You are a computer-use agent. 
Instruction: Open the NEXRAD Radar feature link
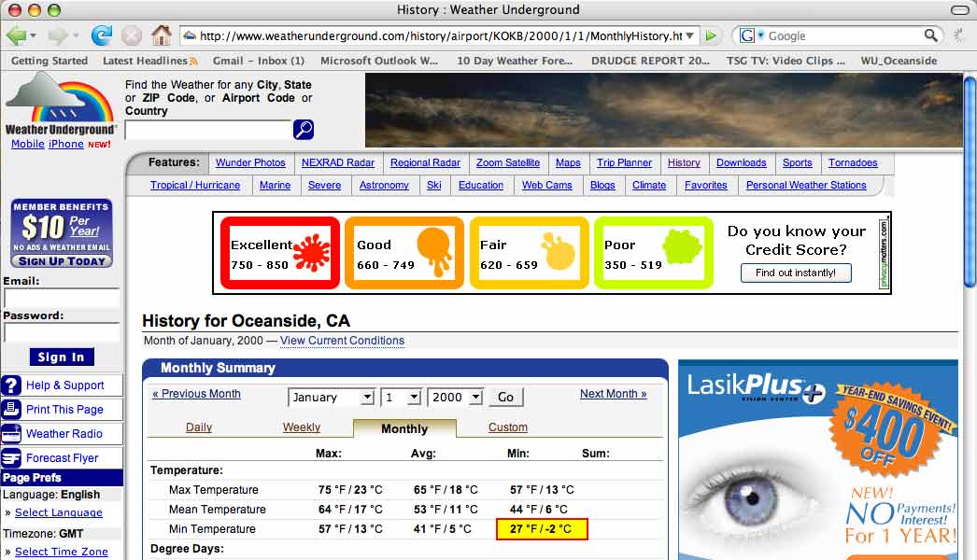pyautogui.click(x=338, y=162)
